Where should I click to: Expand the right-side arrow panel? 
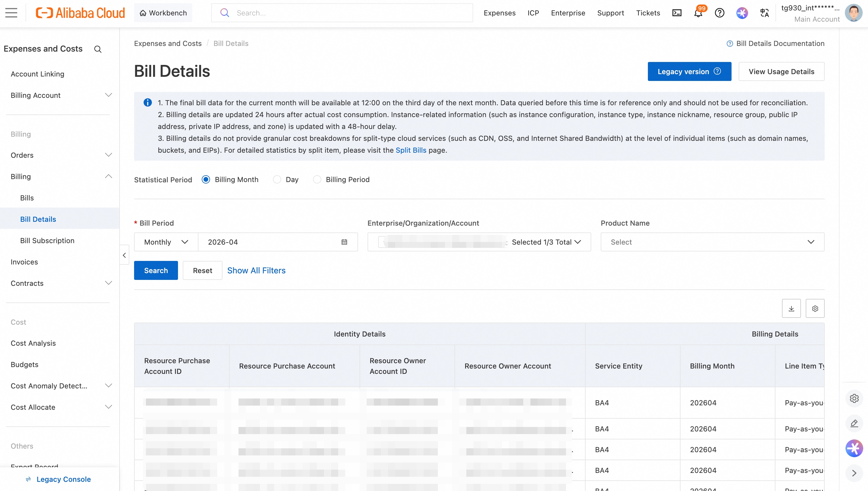(x=854, y=473)
